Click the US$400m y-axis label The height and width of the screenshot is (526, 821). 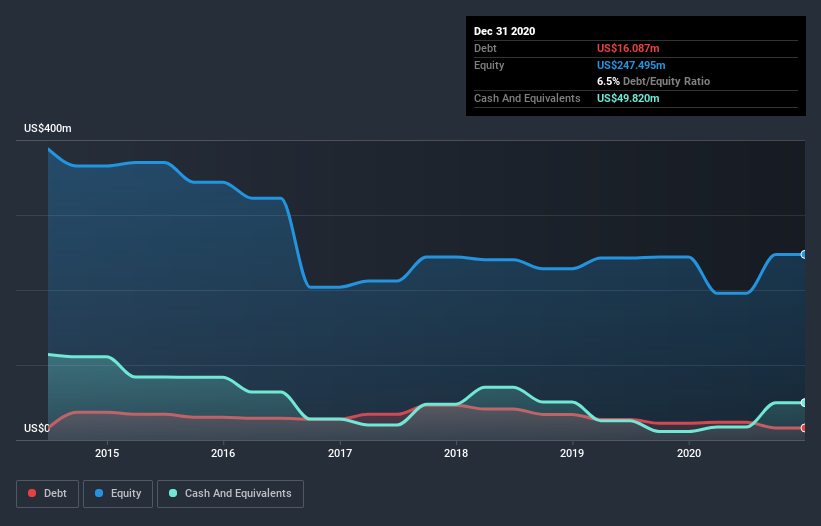(48, 128)
